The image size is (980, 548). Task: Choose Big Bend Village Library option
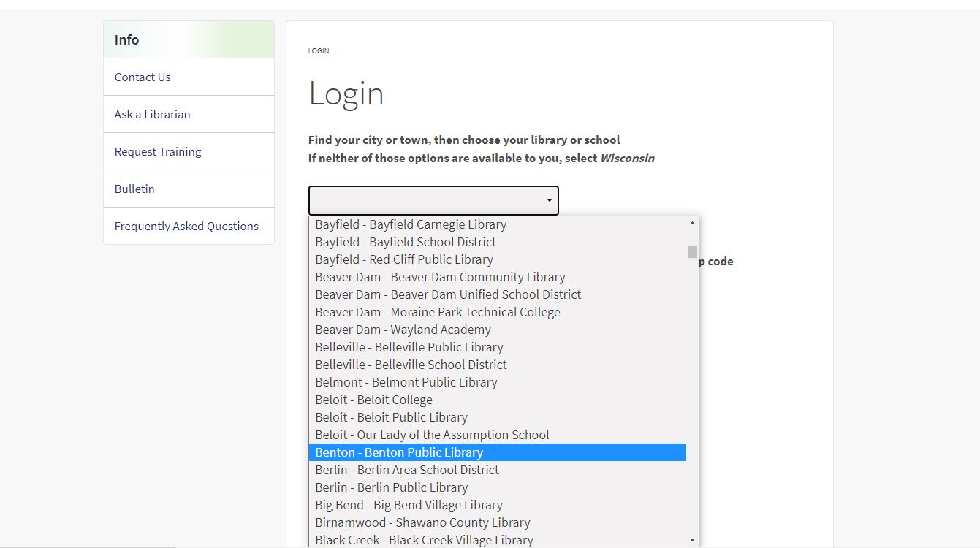pyautogui.click(x=409, y=505)
